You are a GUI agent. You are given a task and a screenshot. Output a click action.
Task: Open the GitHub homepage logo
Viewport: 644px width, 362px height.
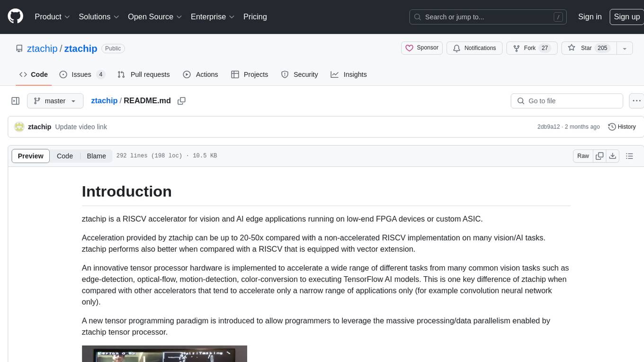point(15,17)
